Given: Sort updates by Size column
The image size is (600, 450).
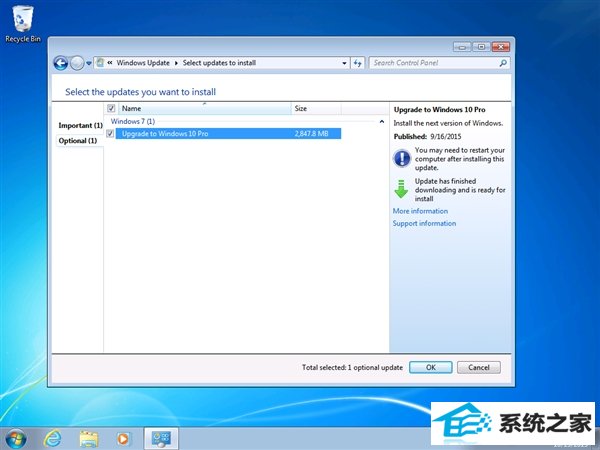Looking at the screenshot, I should pos(316,108).
